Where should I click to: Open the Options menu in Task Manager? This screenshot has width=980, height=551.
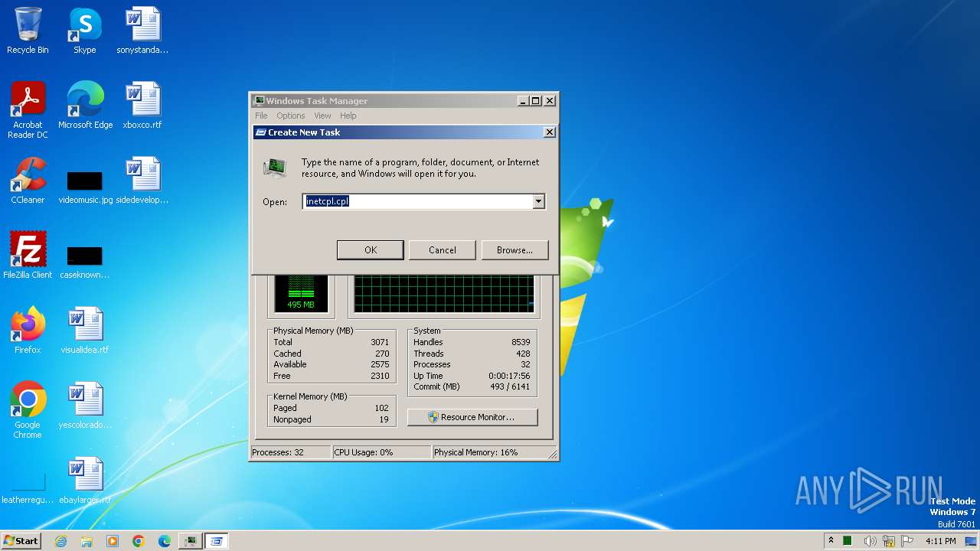pos(291,116)
